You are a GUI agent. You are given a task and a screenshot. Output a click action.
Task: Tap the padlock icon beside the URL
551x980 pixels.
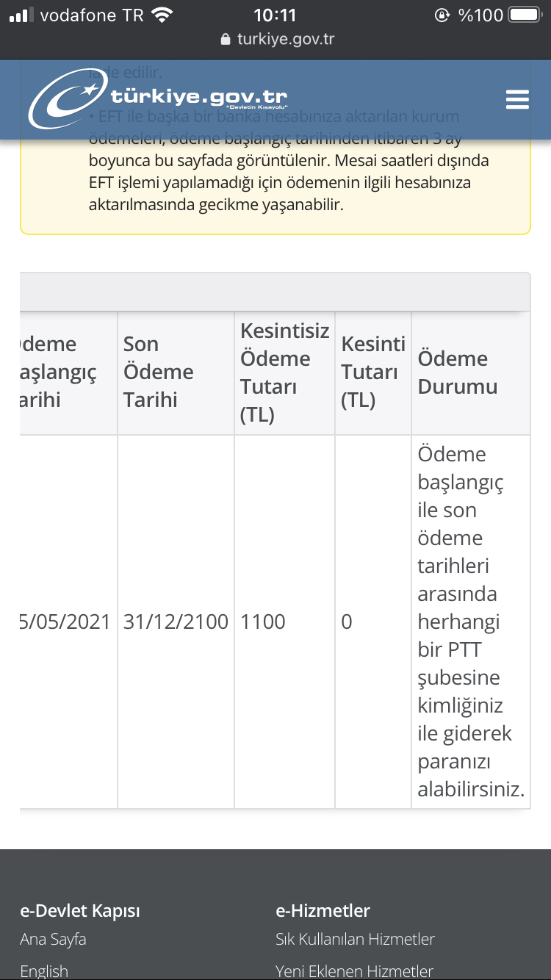(x=226, y=40)
